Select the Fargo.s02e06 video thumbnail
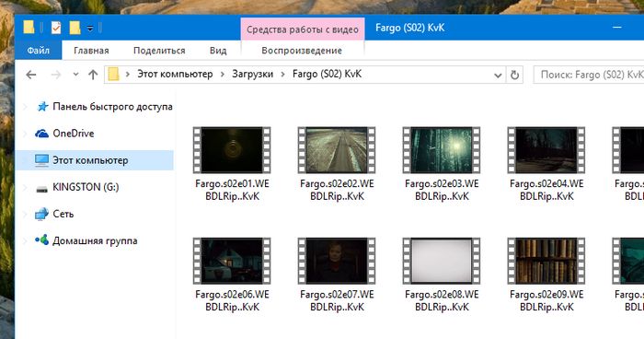The height and width of the screenshot is (339, 644). click(232, 261)
